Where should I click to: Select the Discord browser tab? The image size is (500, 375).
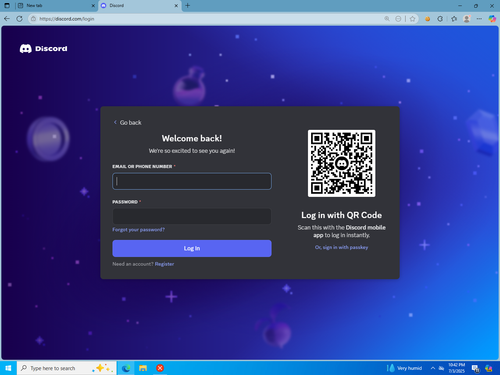click(x=140, y=6)
